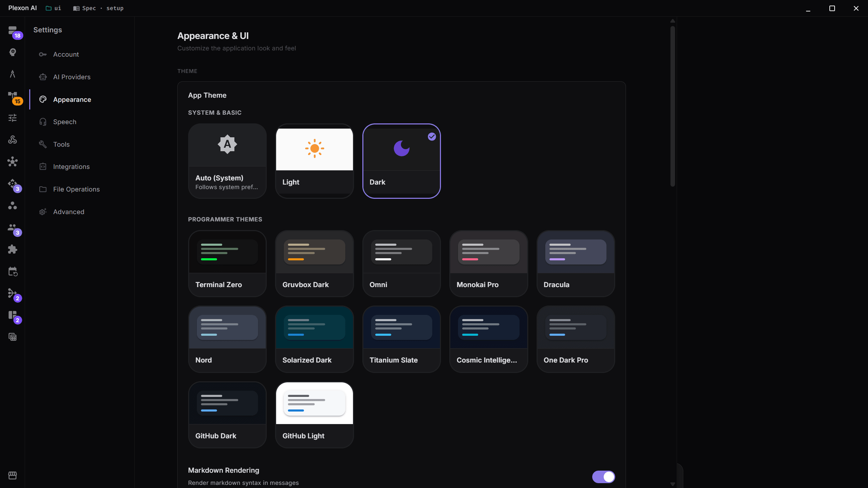Click the settings page vertical scrollbar thumb
Viewport: 868px width, 488px height.
673,106
